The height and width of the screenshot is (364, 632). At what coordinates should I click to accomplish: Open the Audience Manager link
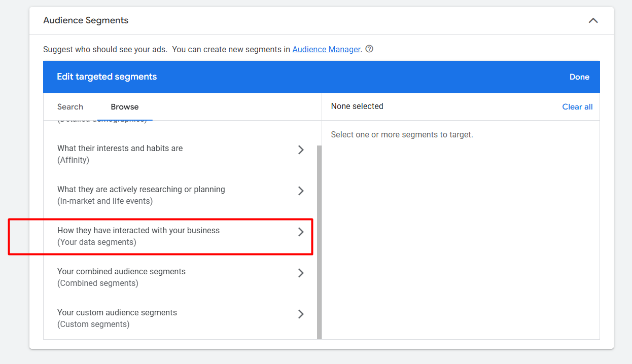tap(326, 49)
